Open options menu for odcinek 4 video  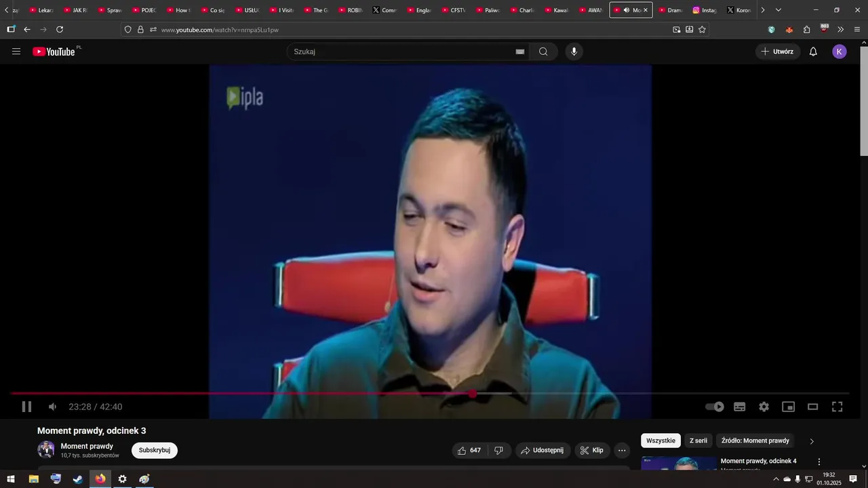click(819, 462)
